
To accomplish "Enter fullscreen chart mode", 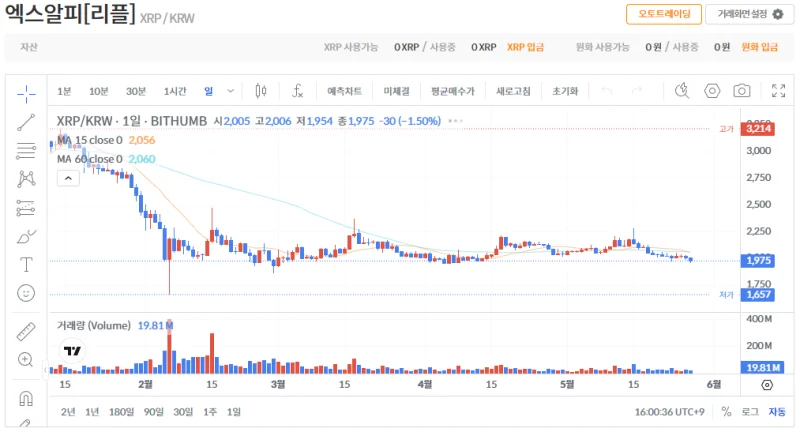I will (779, 91).
